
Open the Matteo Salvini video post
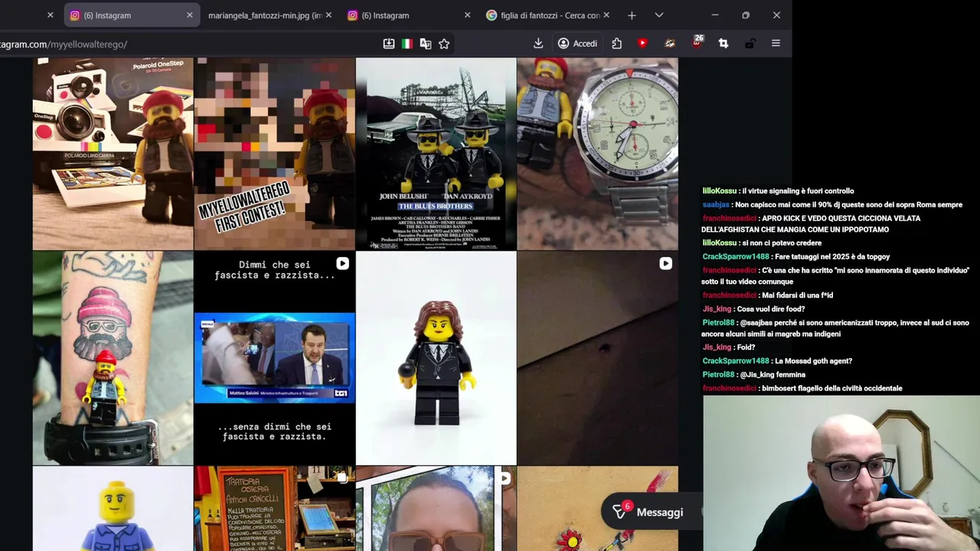tap(274, 357)
